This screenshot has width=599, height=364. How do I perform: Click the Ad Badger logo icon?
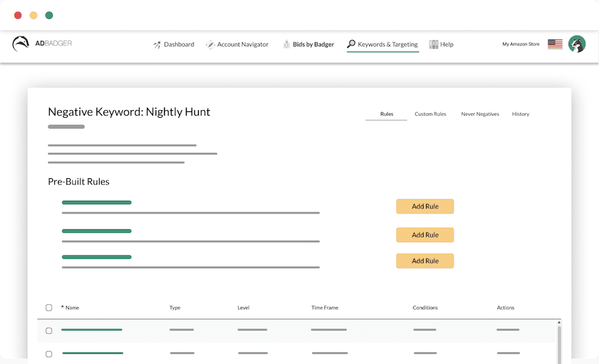click(x=21, y=44)
